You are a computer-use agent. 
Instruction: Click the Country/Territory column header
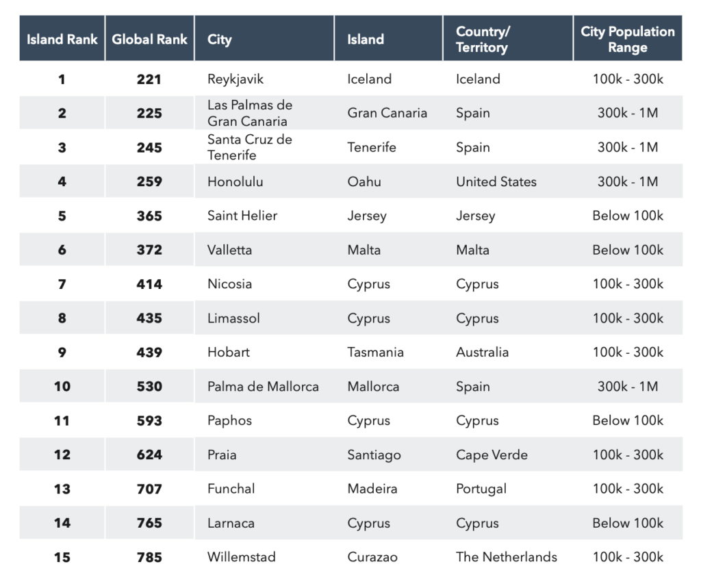pyautogui.click(x=483, y=39)
